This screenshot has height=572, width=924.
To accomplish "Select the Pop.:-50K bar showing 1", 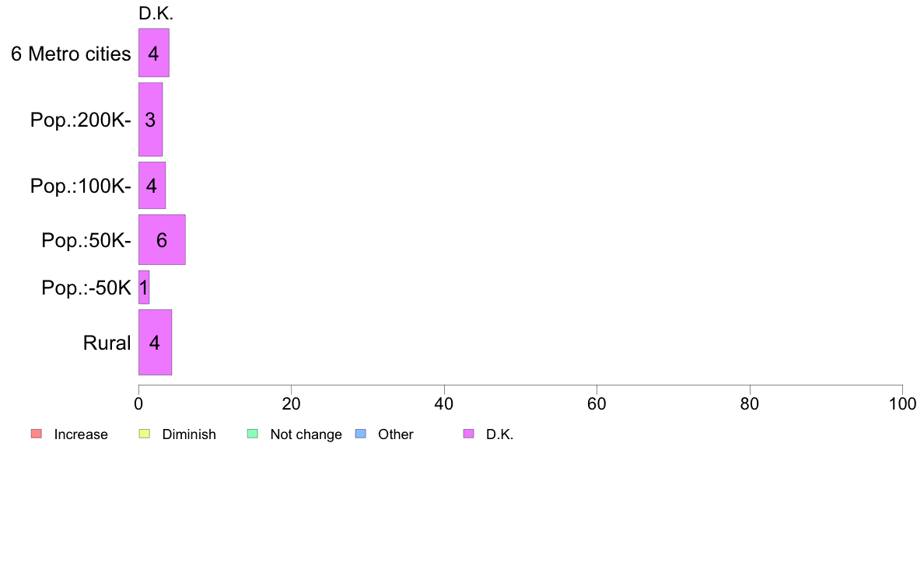I will tap(144, 288).
